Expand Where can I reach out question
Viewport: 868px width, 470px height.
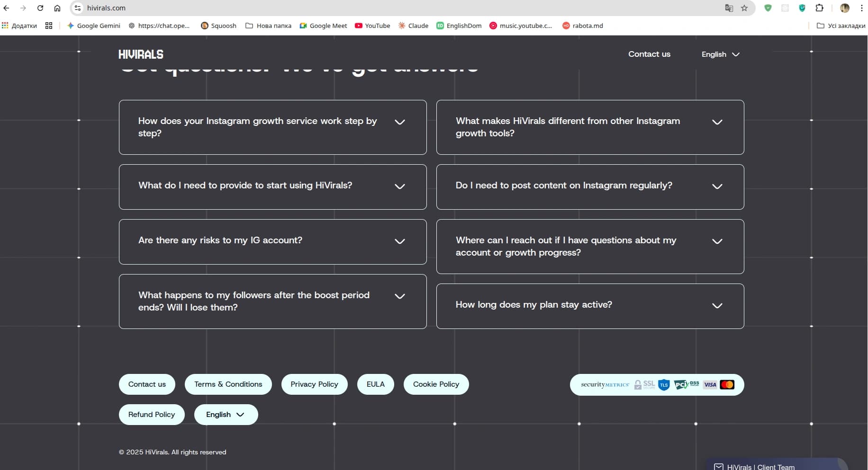click(x=590, y=247)
